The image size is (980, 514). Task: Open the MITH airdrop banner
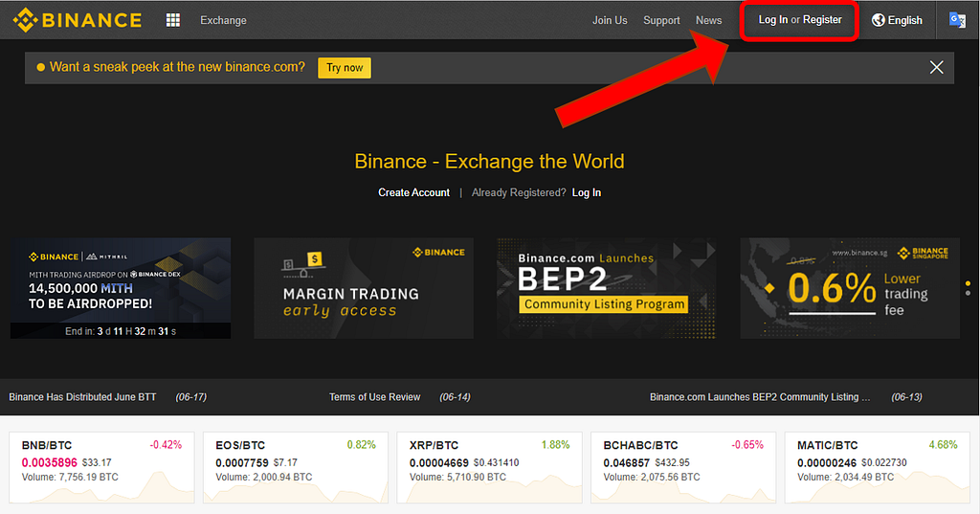(x=121, y=288)
